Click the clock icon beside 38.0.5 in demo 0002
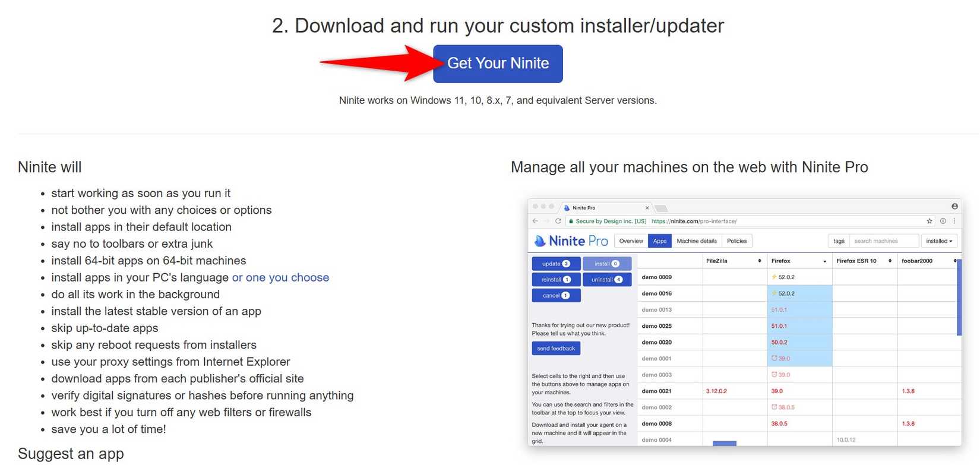980x465 pixels. pos(774,407)
